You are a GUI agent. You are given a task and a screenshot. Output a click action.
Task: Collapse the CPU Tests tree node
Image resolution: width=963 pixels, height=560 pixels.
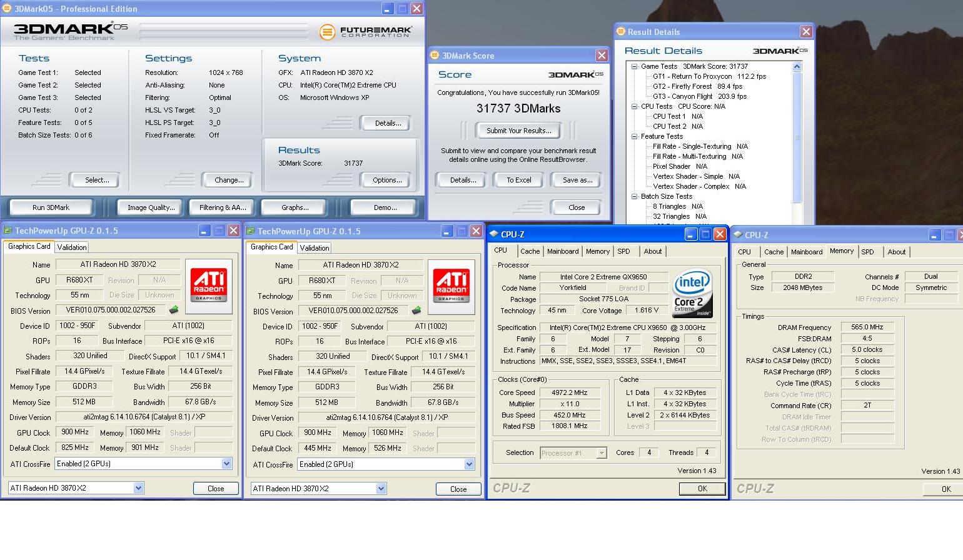634,106
